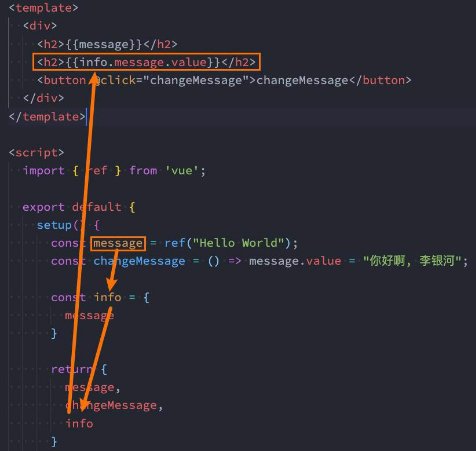Image resolution: width=476 pixels, height=451 pixels.
Task: Click info in the return object
Action: tap(79, 423)
